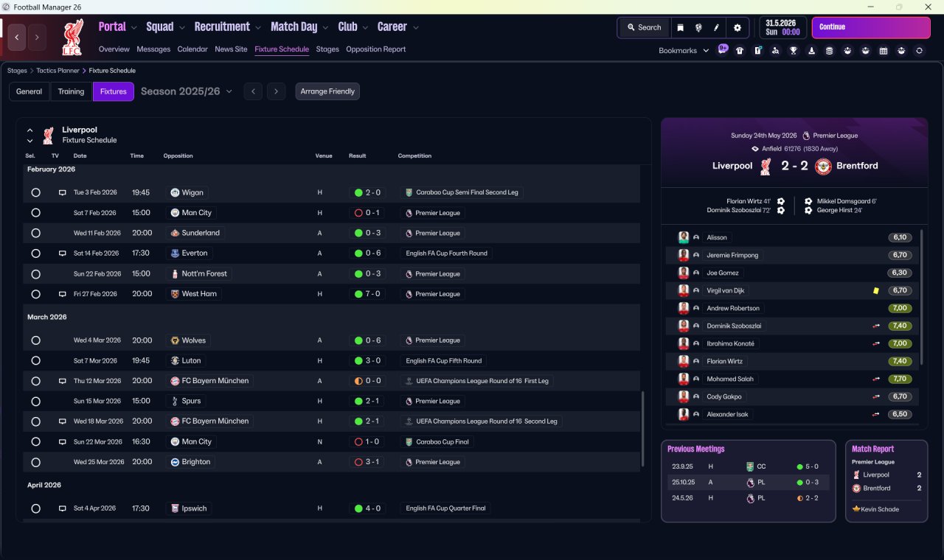This screenshot has width=944, height=560.
Task: Select the Spurs fixture radio button
Action: pos(35,401)
